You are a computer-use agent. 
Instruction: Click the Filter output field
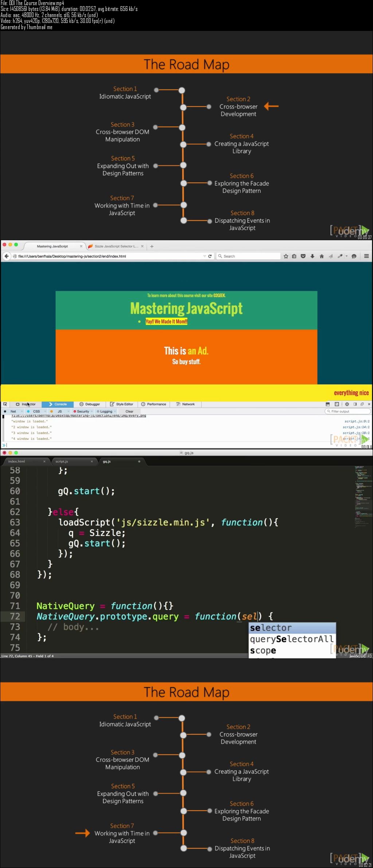pos(348,411)
